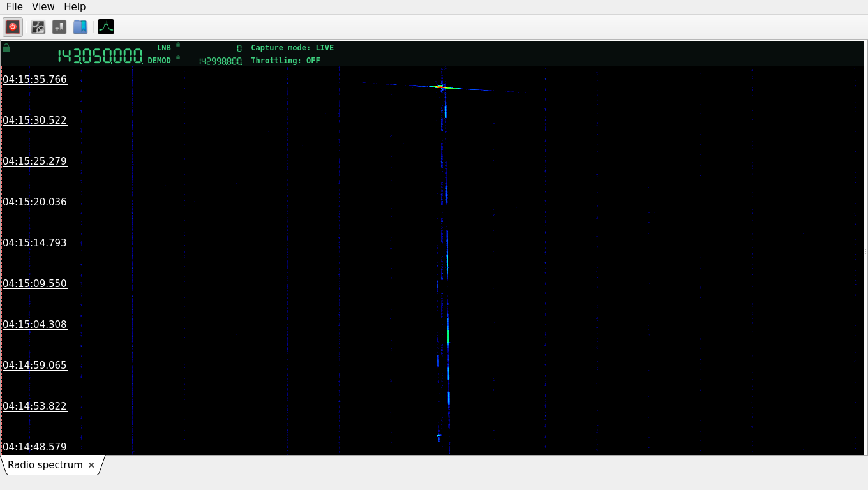Screen dimensions: 868x490
Task: Close the Radio spectrum tab
Action: 91,465
